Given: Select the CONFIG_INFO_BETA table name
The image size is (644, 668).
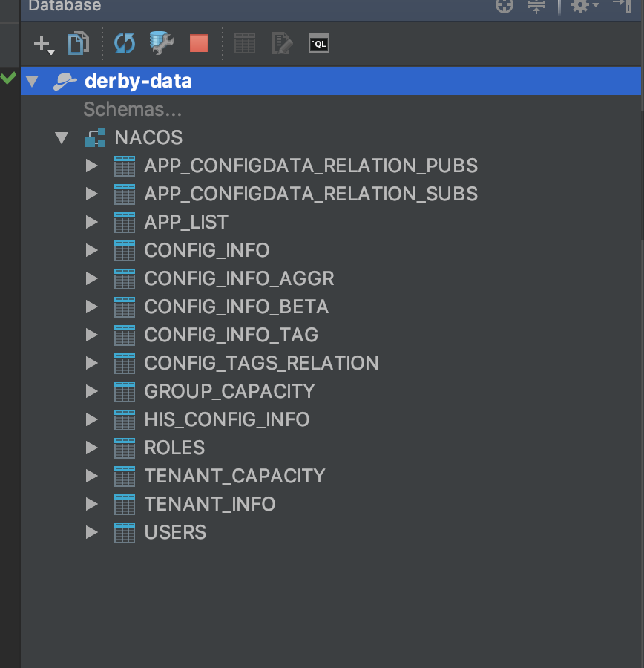Looking at the screenshot, I should (237, 307).
